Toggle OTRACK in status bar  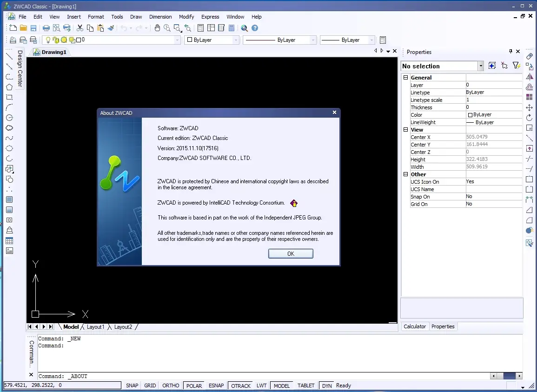[x=241, y=385]
